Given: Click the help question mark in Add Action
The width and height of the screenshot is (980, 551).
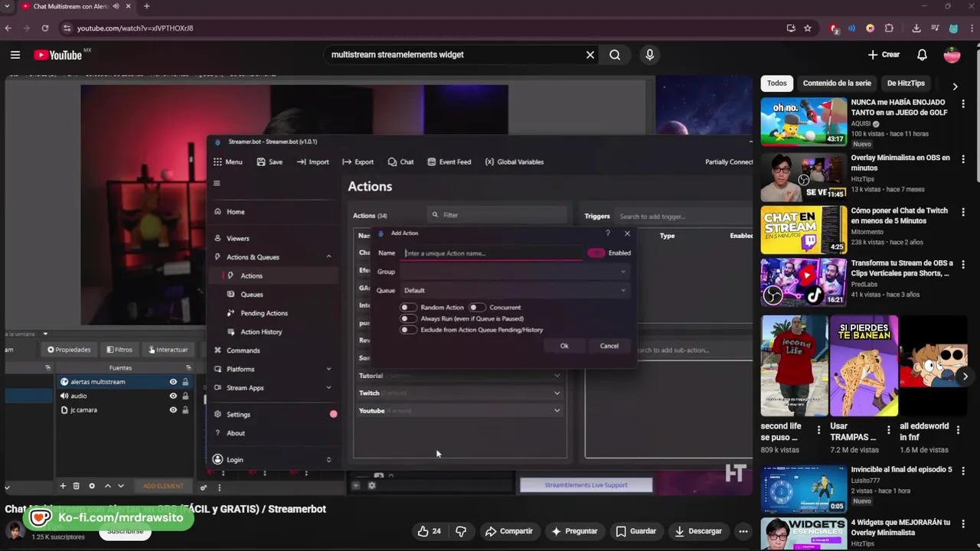Looking at the screenshot, I should pos(608,233).
